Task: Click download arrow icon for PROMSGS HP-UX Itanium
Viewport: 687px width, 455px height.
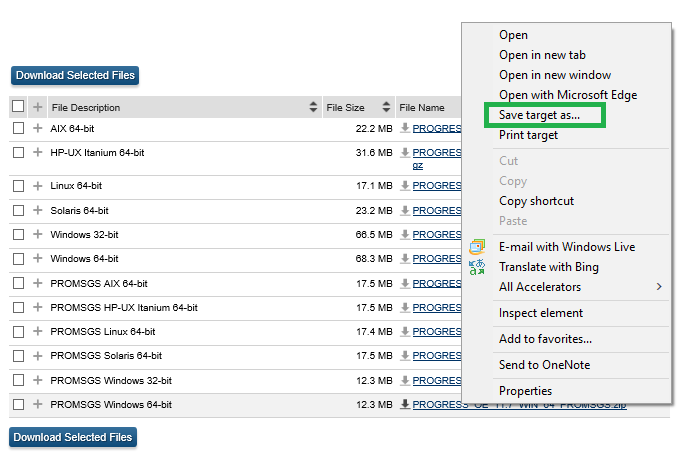Action: [x=405, y=307]
